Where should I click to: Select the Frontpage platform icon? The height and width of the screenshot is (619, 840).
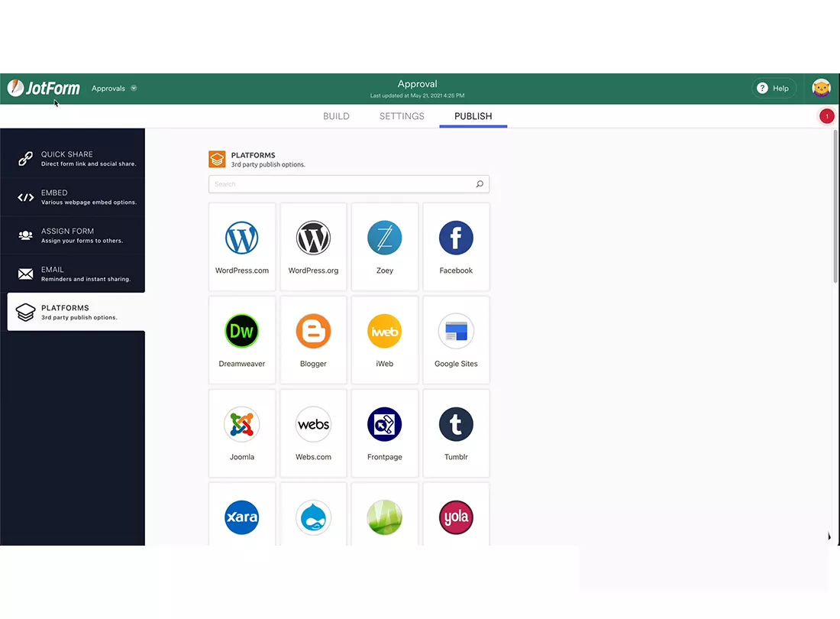[385, 424]
